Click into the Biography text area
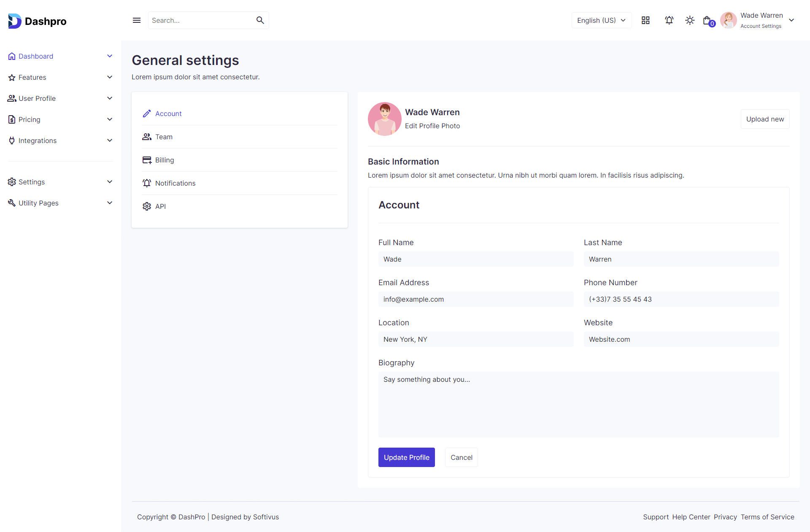This screenshot has width=810, height=532. pyautogui.click(x=578, y=404)
